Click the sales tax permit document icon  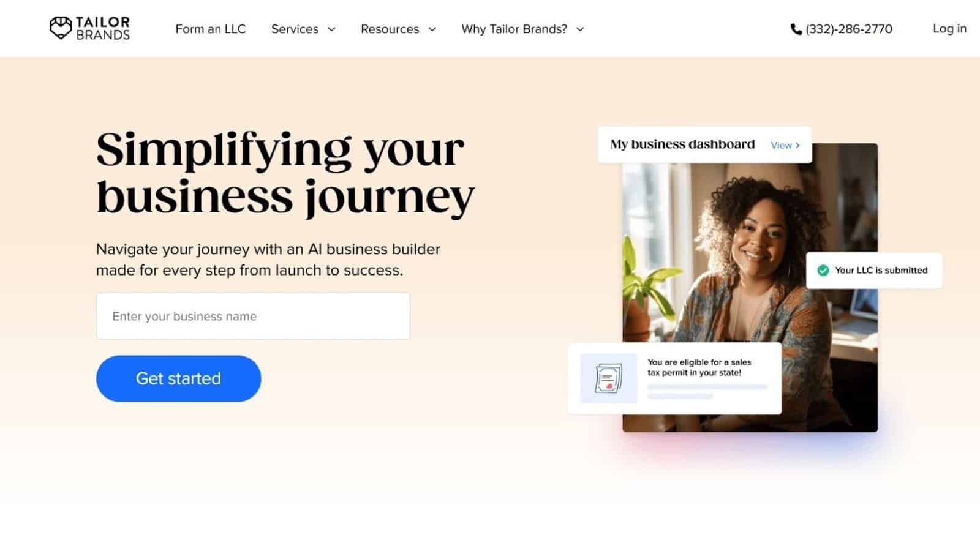(x=608, y=378)
